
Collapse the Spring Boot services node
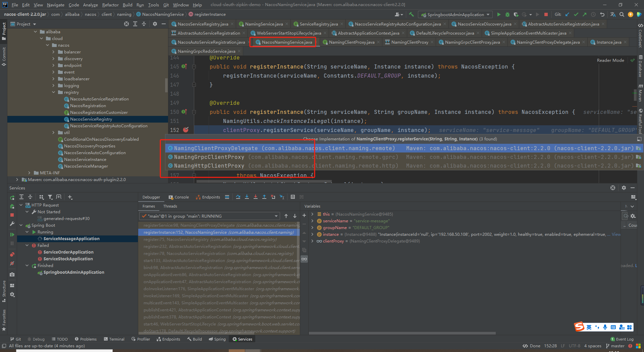tap(21, 225)
